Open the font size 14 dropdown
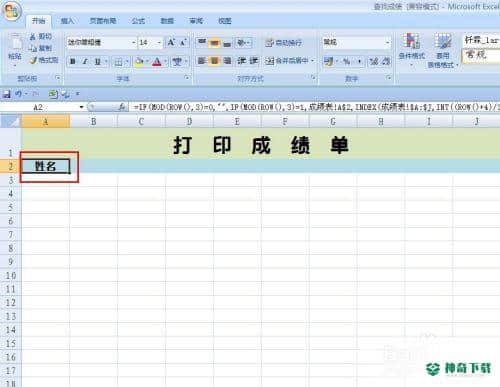 (x=159, y=43)
